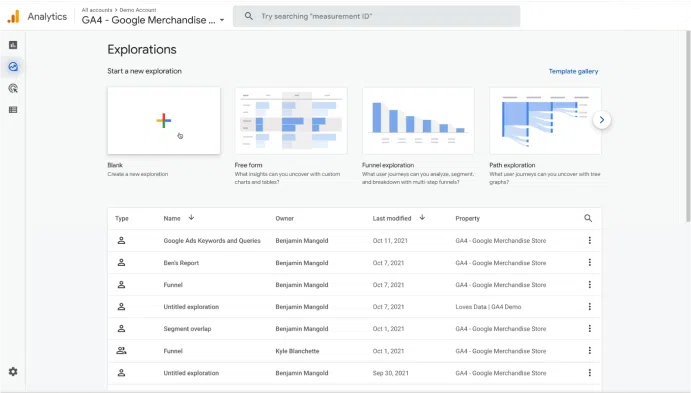Open the Configure section in sidebar
The width and height of the screenshot is (691, 393).
click(x=13, y=110)
